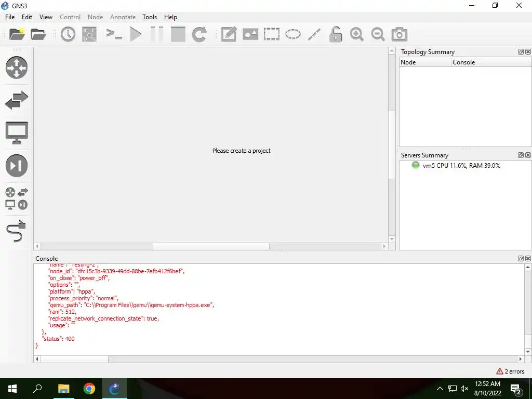The image size is (532, 399).
Task: Click the muted volume tray icon
Action: coord(464,389)
